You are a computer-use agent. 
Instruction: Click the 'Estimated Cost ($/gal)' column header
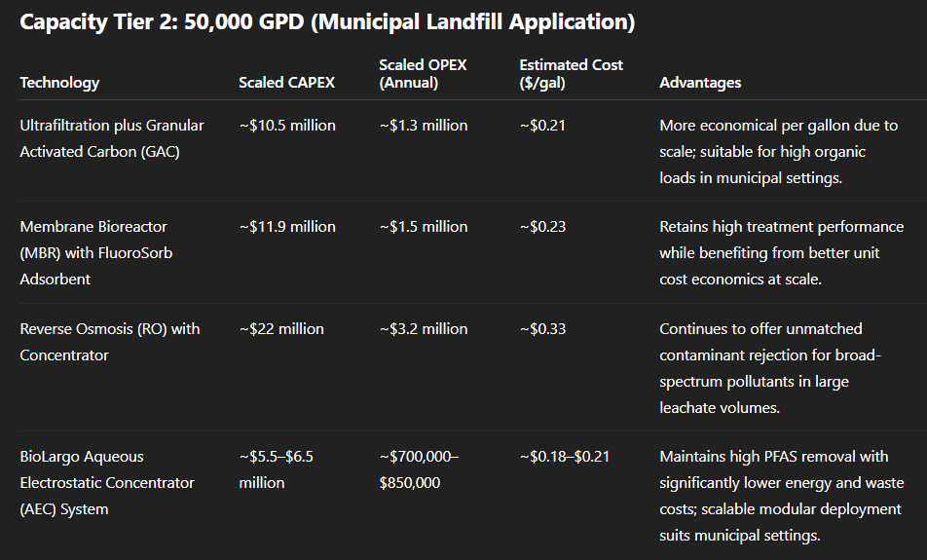(571, 74)
